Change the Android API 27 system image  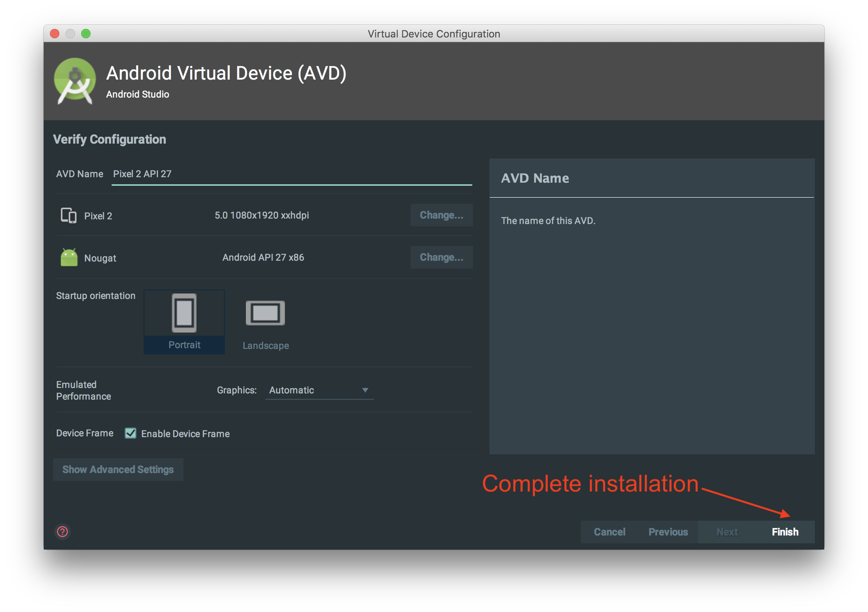coord(441,257)
